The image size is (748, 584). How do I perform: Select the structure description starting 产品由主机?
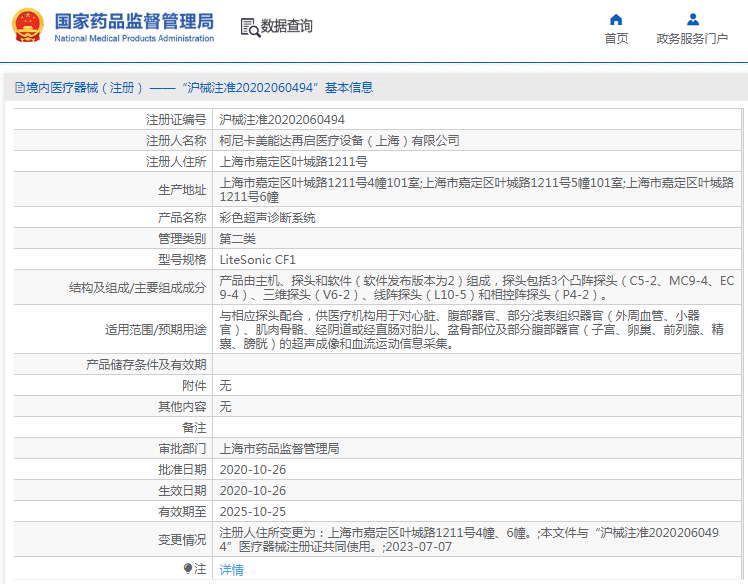(477, 288)
